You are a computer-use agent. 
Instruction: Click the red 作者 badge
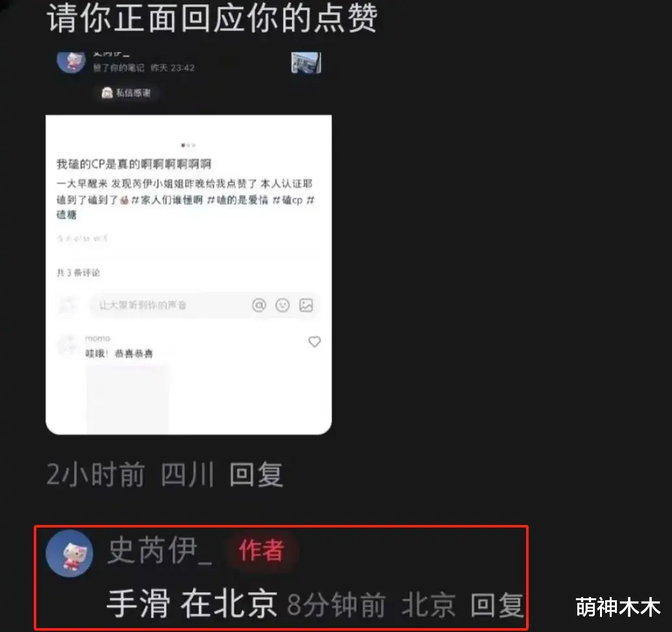[261, 551]
